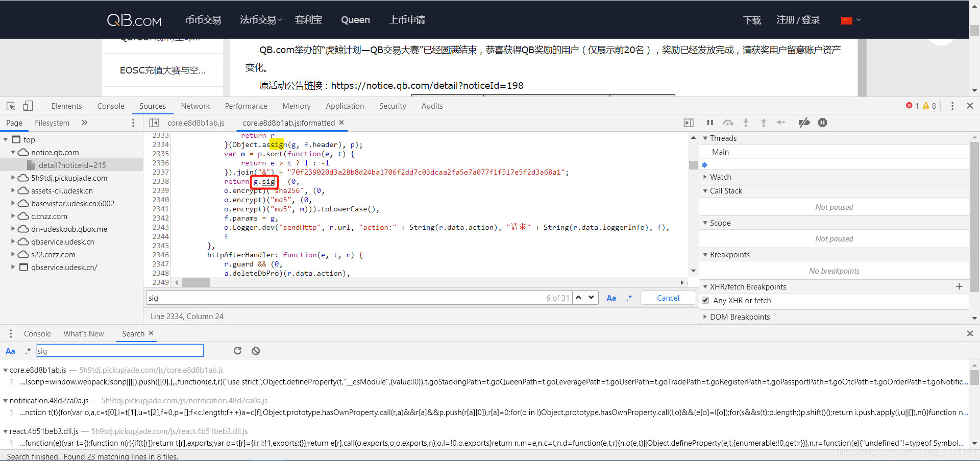Click the web page vertical scrollbar
Screen dimensions: 980x461
[x=974, y=31]
